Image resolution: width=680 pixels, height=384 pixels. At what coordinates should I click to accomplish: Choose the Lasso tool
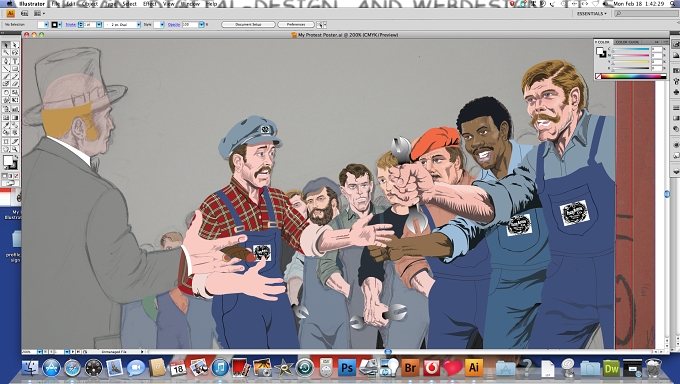(x=15, y=53)
